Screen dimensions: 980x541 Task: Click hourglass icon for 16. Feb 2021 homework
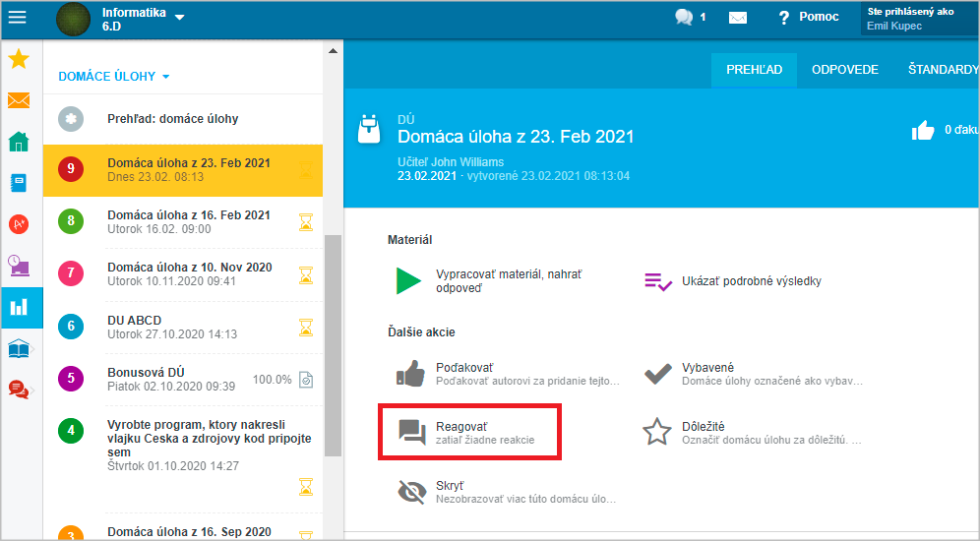point(306,221)
